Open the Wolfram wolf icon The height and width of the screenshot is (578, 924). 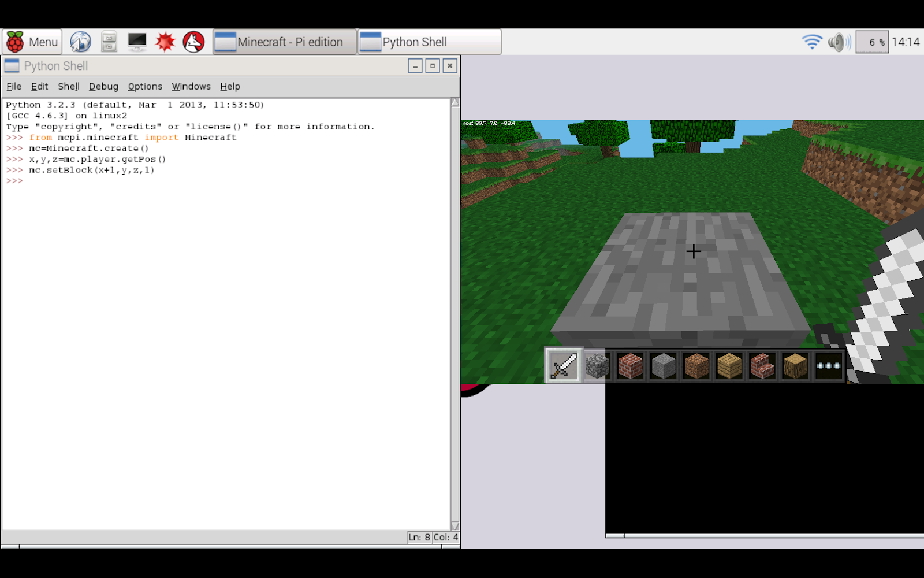[193, 42]
